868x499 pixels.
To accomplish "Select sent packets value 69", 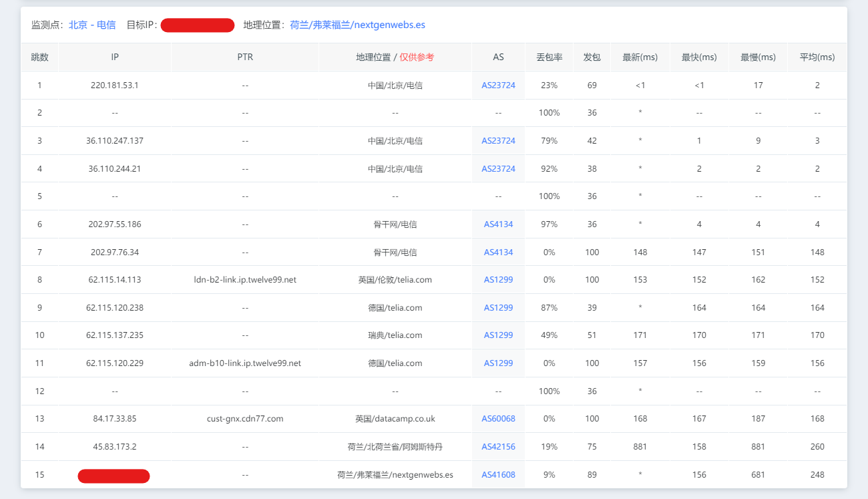I will click(x=592, y=86).
